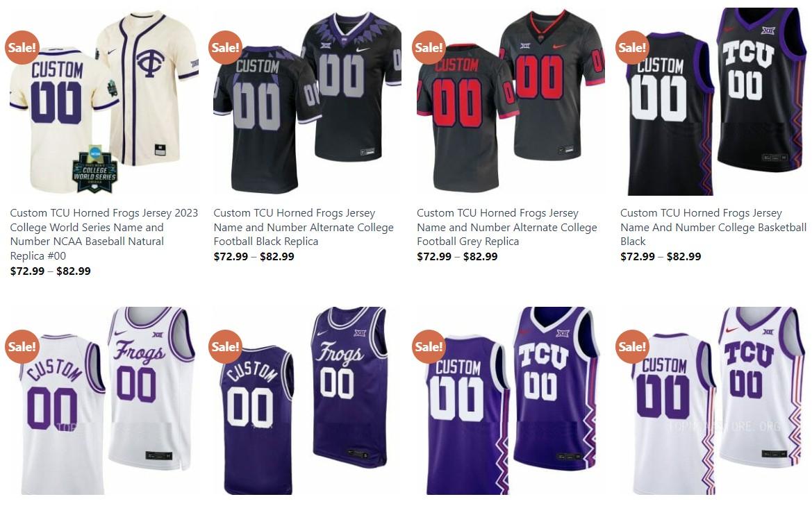Image resolution: width=812 pixels, height=506 pixels.
Task: Open College Basketball Black jersey title link
Action: 713,227
